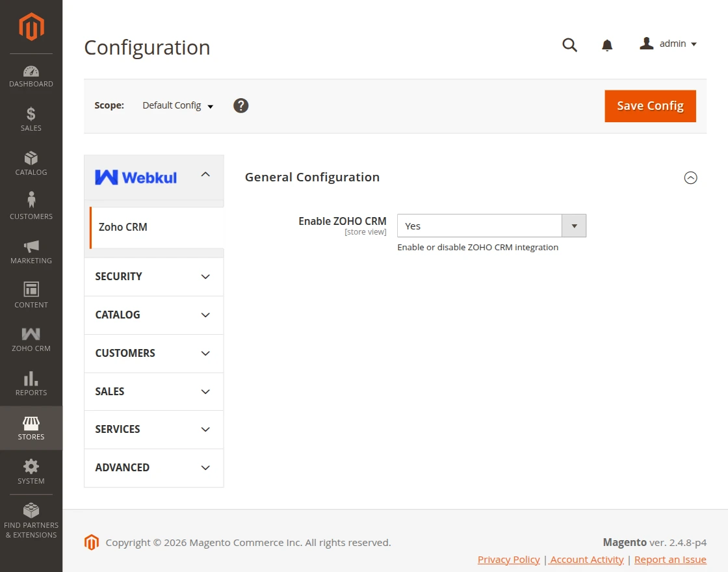Click the search magnifier icon
This screenshot has width=728, height=572.
pyautogui.click(x=569, y=45)
